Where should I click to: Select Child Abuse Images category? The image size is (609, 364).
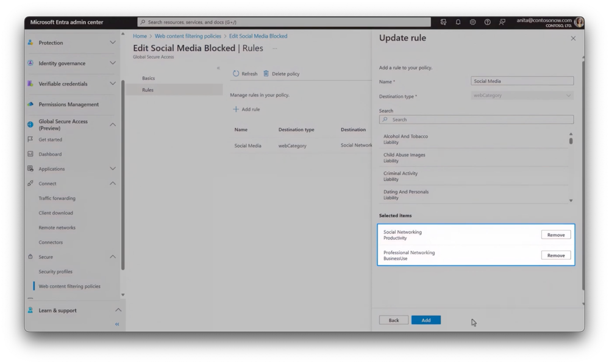474,157
